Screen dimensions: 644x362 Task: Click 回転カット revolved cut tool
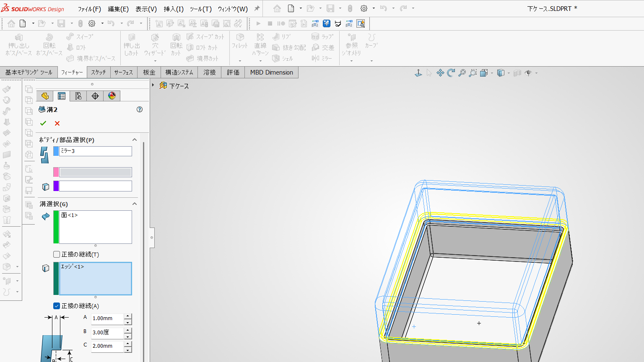pyautogui.click(x=176, y=45)
